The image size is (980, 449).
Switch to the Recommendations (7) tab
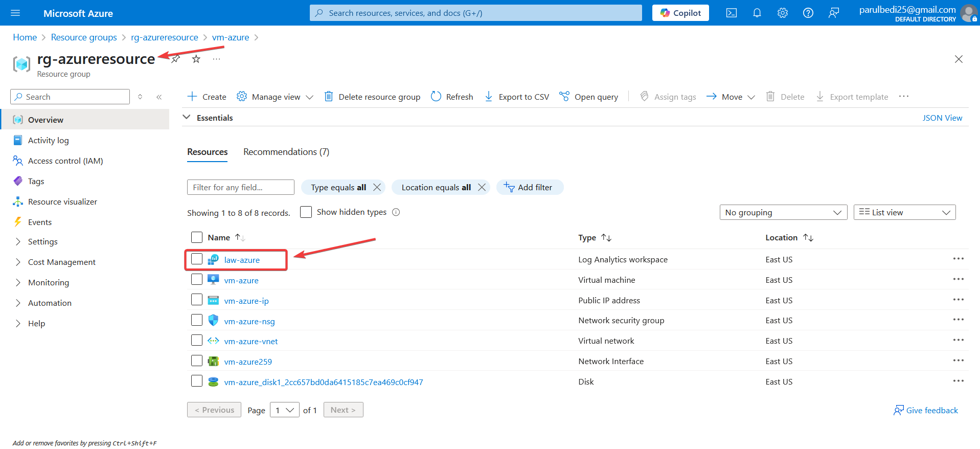286,152
